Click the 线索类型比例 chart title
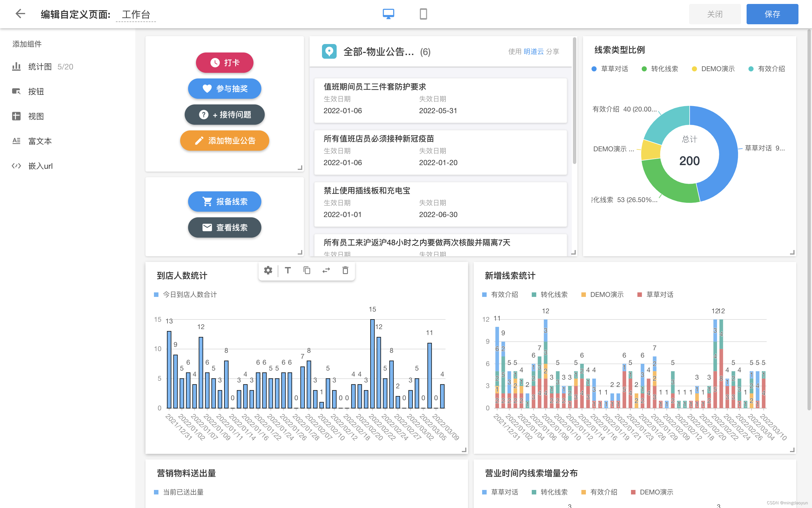The height and width of the screenshot is (508, 812). tap(619, 50)
